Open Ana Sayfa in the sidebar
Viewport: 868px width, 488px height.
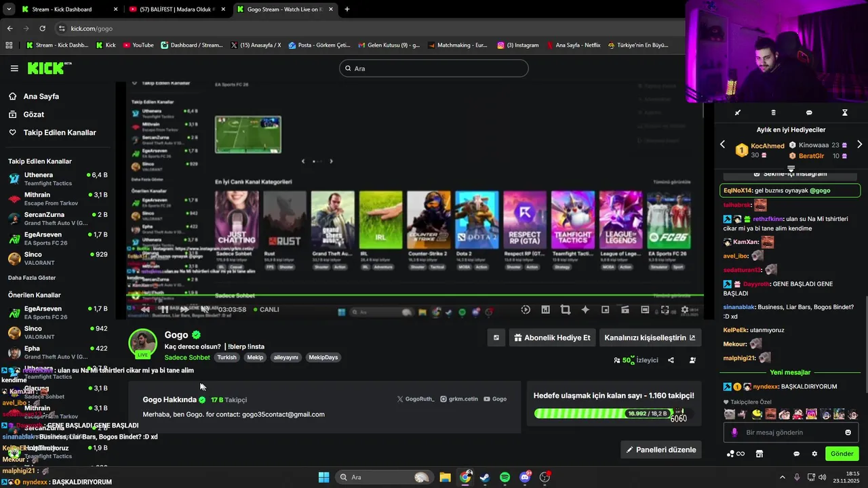[41, 96]
